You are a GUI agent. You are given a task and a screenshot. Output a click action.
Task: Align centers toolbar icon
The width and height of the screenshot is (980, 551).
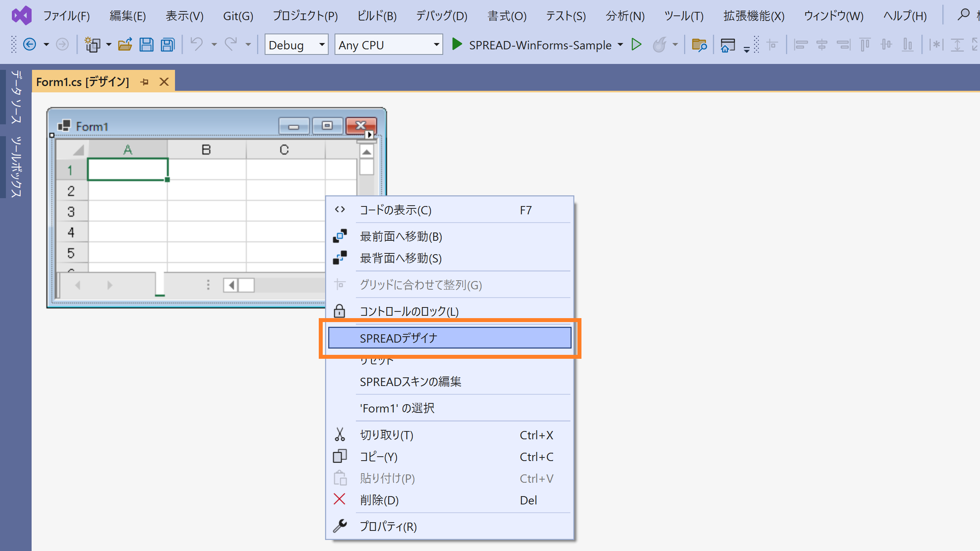[x=822, y=45]
